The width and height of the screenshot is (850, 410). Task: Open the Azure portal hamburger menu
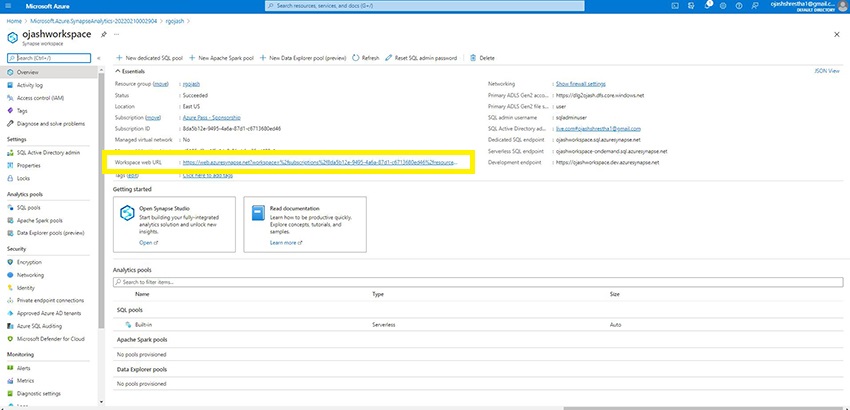(8, 5)
